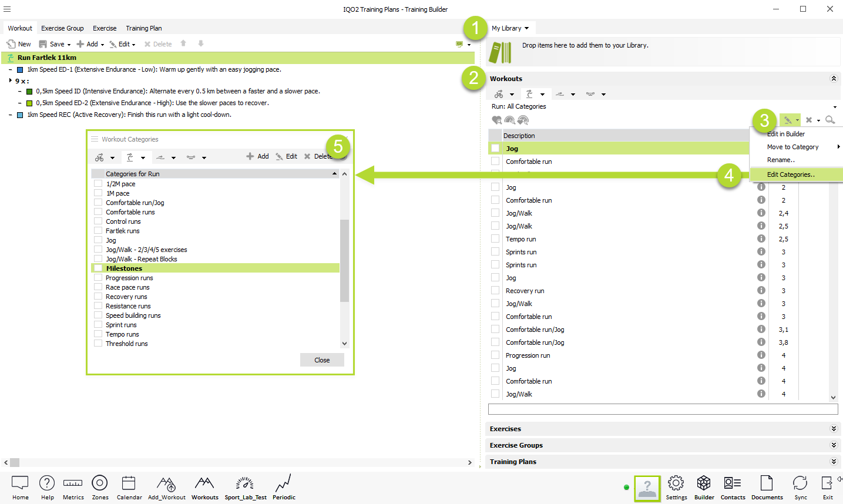This screenshot has height=504, width=843.
Task: Click the Sync icon
Action: (x=800, y=483)
